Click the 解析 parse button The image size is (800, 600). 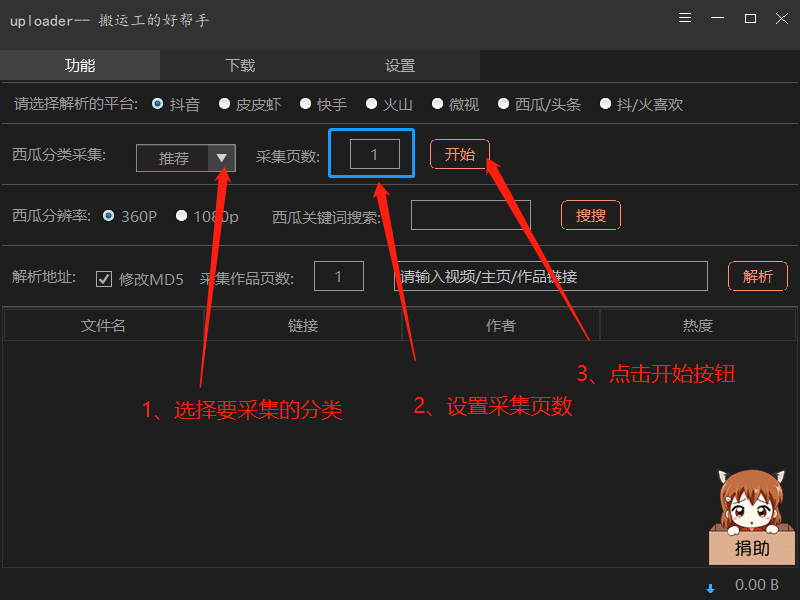[x=757, y=276]
